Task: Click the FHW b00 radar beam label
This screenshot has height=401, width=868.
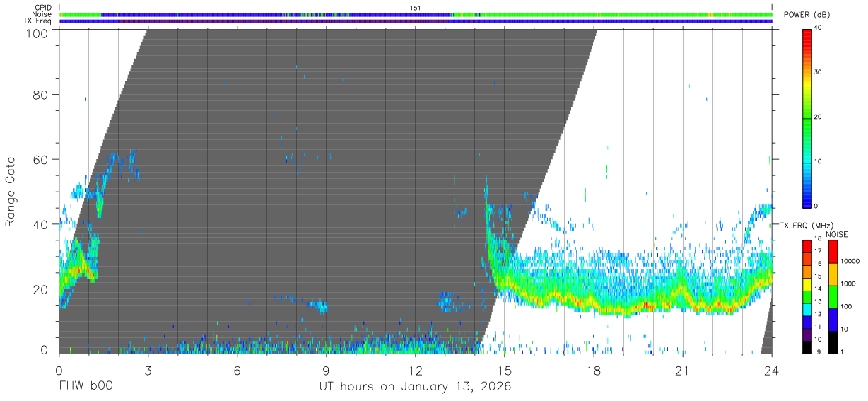Action: coord(86,387)
